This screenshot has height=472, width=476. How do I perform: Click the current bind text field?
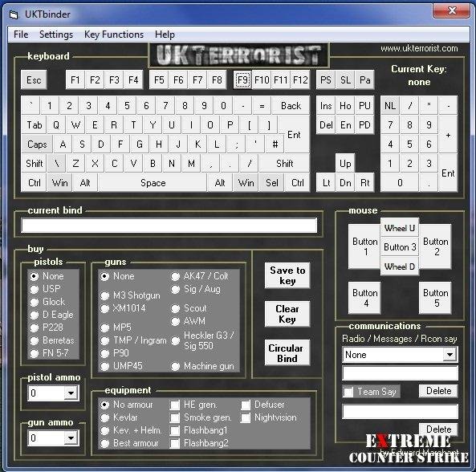(169, 226)
